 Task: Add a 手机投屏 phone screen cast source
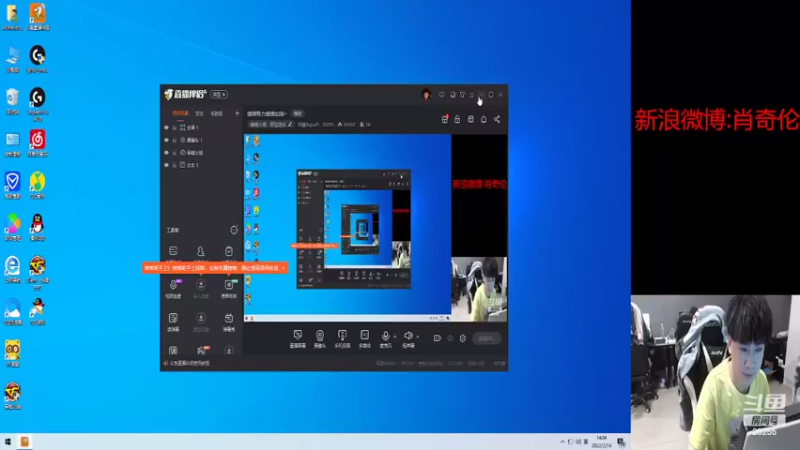tap(342, 339)
